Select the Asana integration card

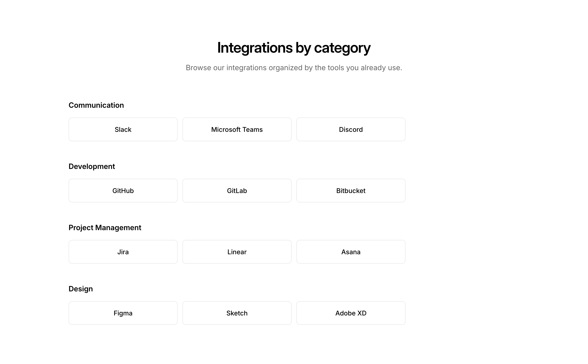351,252
